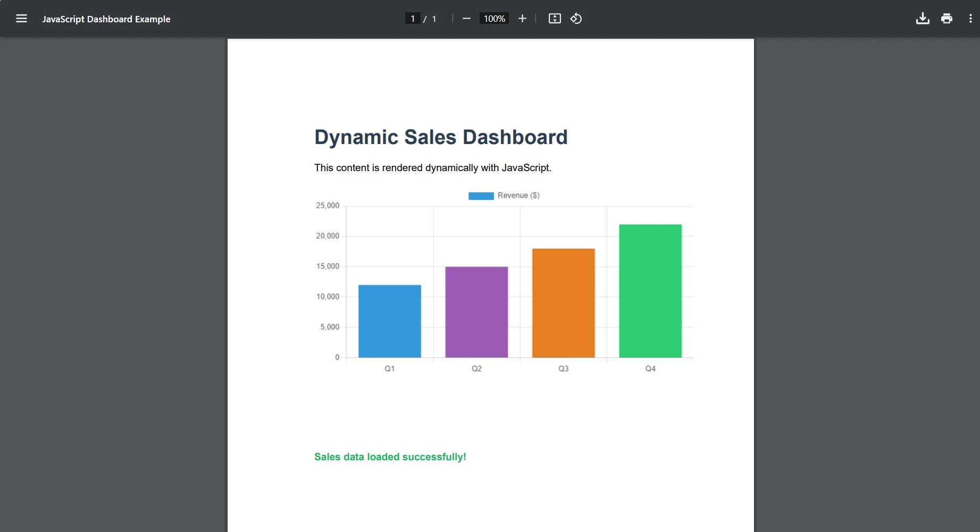Select the purple Q2 bar

click(476, 312)
